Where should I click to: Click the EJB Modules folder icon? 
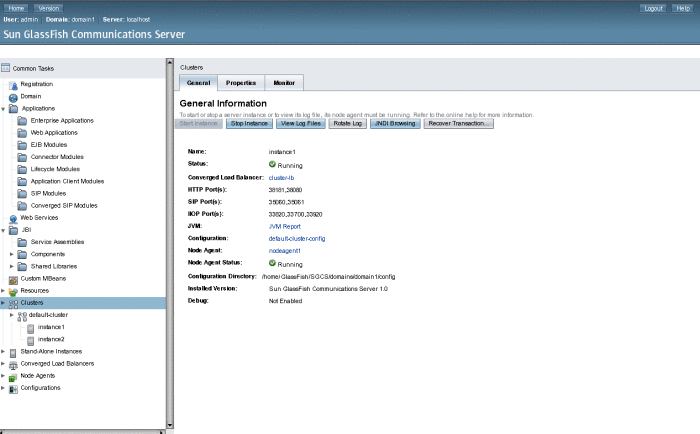click(22, 145)
